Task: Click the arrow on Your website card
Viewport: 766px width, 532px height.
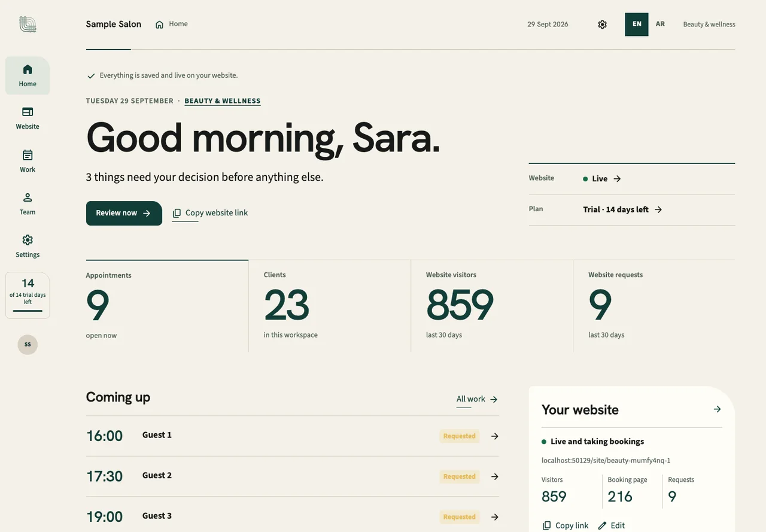Action: pos(717,409)
